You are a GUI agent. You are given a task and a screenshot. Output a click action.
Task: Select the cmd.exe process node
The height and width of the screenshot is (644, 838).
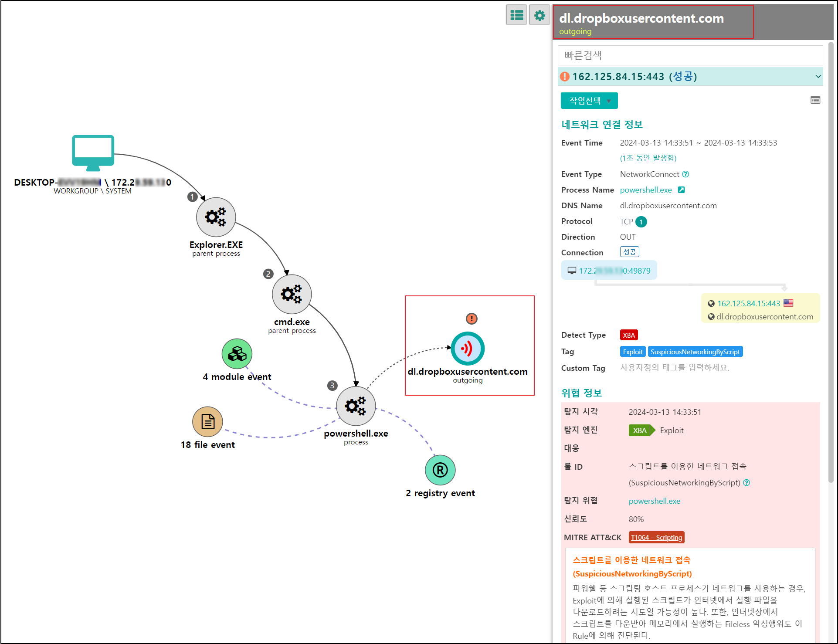(292, 294)
